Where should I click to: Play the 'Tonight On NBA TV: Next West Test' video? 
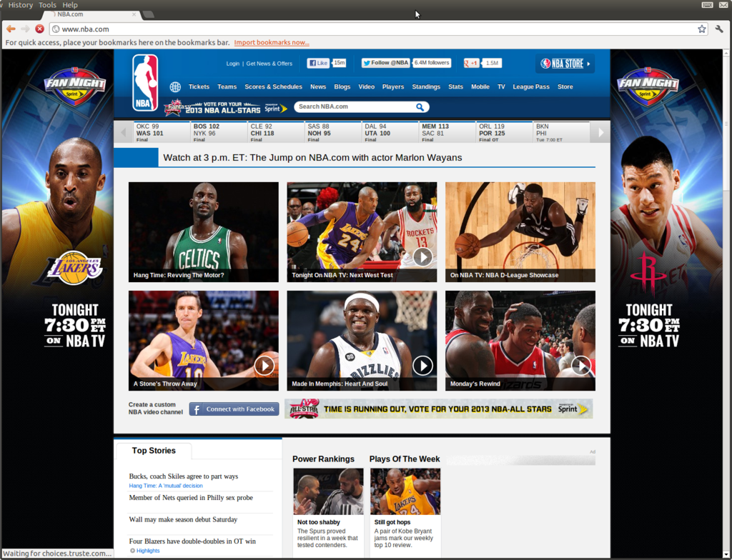422,258
